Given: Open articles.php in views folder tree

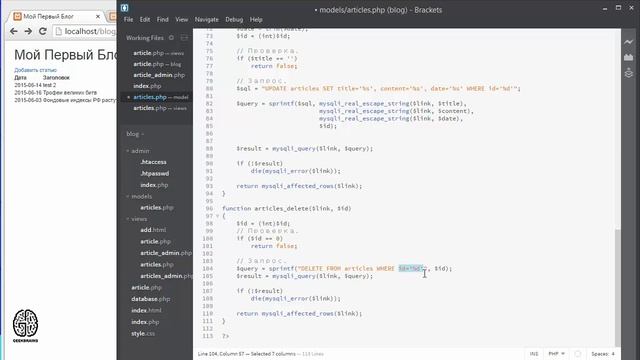Looking at the screenshot, I should click(157, 264).
